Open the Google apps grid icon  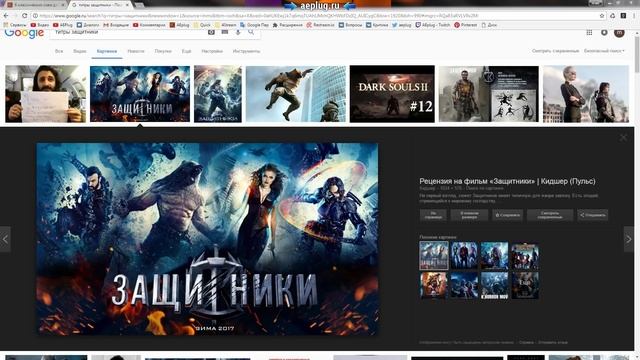tap(589, 32)
